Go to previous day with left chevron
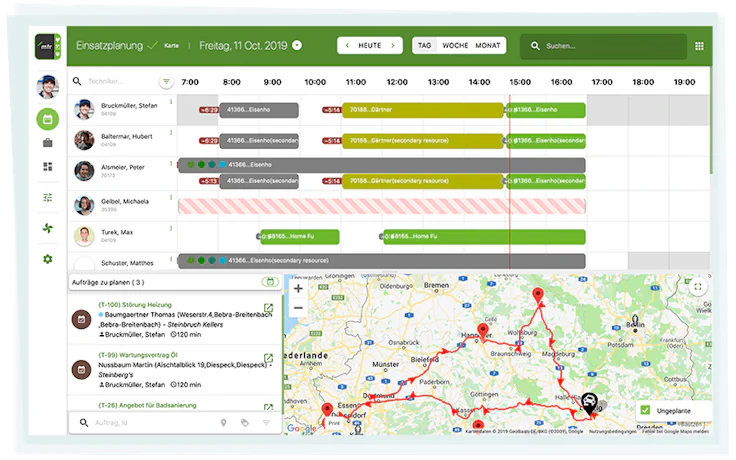The height and width of the screenshot is (460, 736). [347, 46]
